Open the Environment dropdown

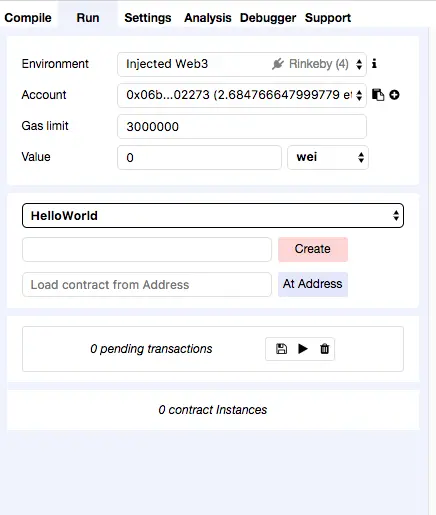(242, 64)
